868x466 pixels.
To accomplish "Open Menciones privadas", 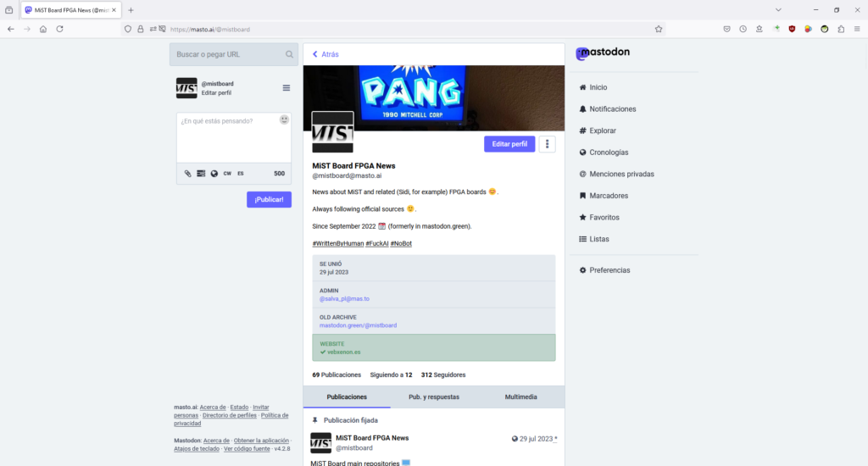I will pos(616,174).
